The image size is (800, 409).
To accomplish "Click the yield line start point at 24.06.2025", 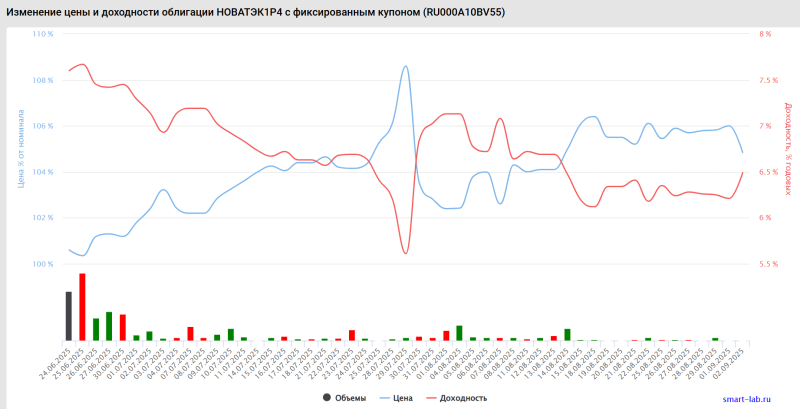I will coord(69,70).
